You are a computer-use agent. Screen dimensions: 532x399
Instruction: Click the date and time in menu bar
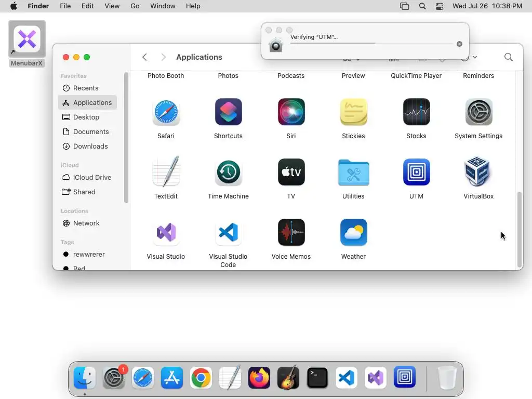coord(487,6)
